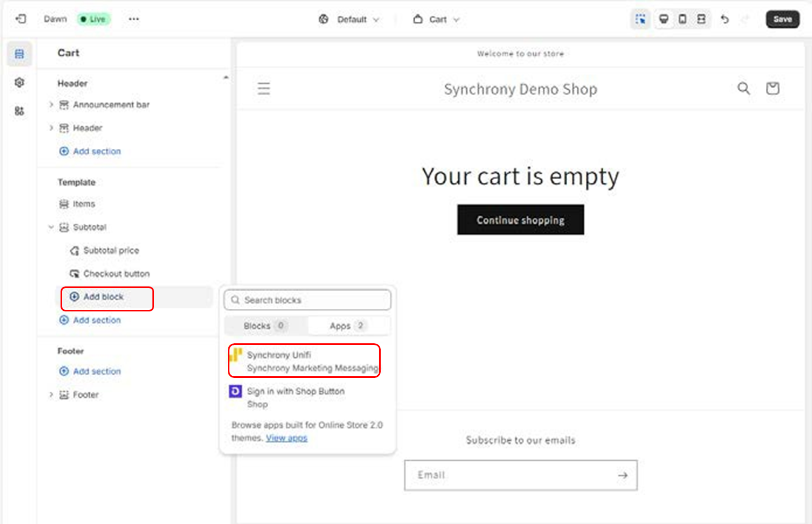This screenshot has width=812, height=524.
Task: Click the email submit arrow icon
Action: (x=622, y=475)
